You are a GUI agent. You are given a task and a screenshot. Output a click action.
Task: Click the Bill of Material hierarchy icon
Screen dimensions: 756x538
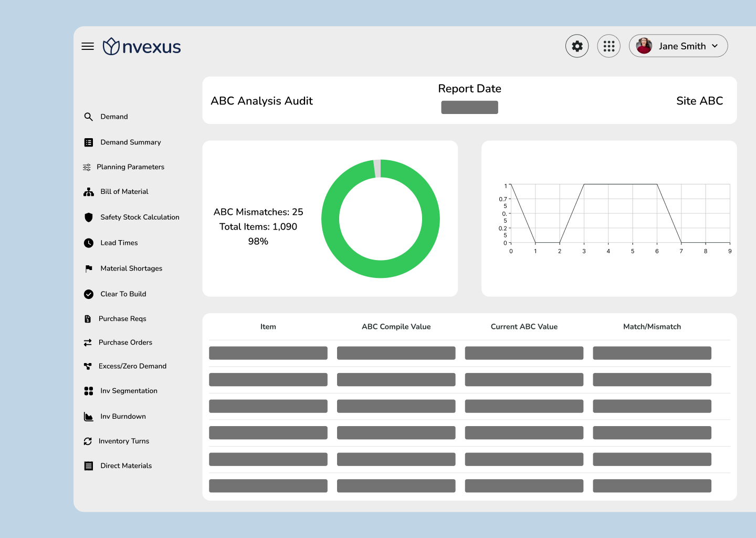(89, 192)
